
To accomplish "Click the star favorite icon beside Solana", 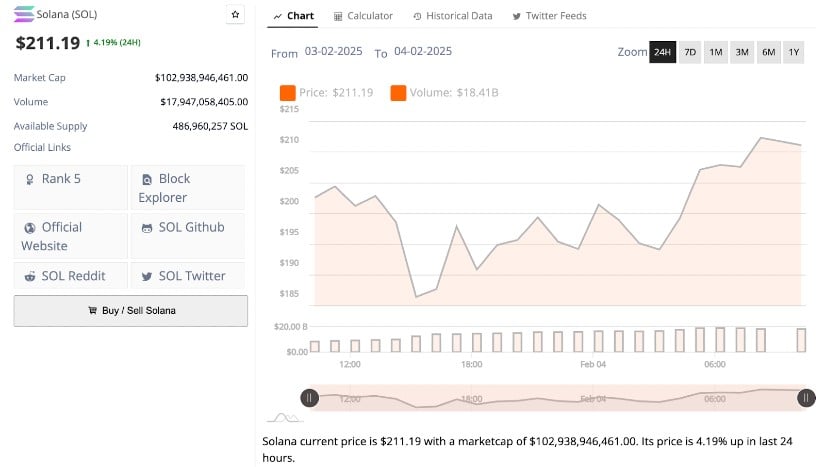I will click(x=235, y=15).
